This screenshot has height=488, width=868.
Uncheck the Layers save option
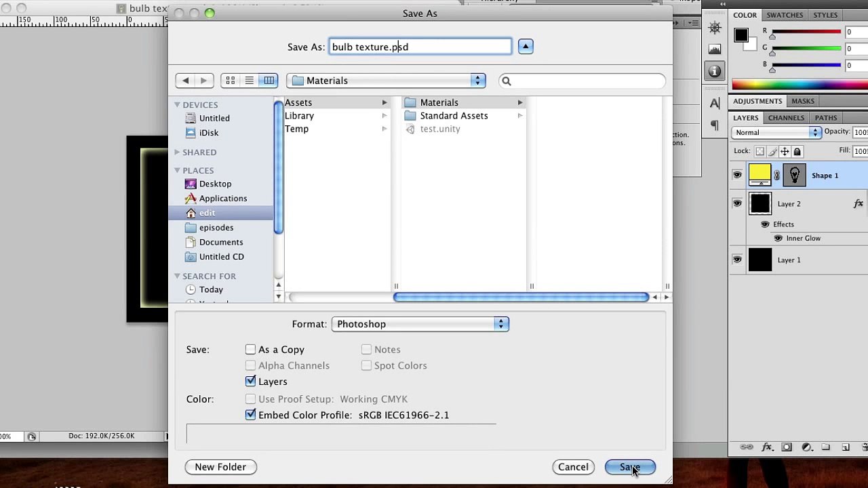point(251,381)
